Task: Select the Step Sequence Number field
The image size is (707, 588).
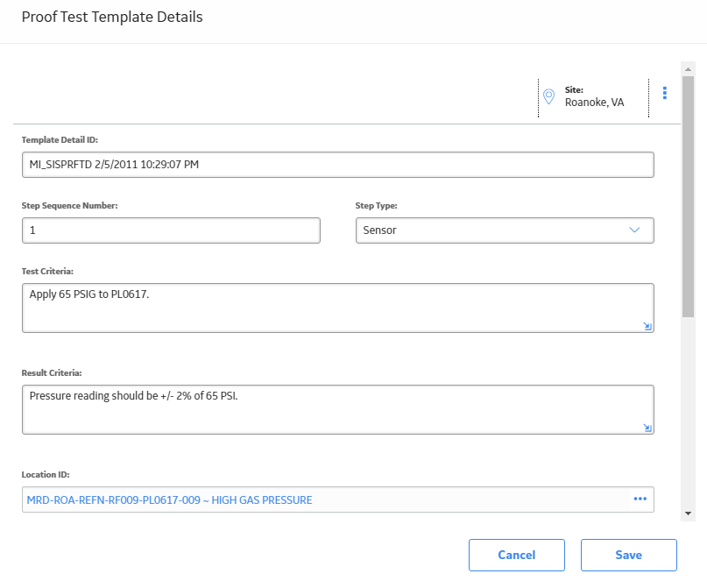Action: tap(171, 230)
